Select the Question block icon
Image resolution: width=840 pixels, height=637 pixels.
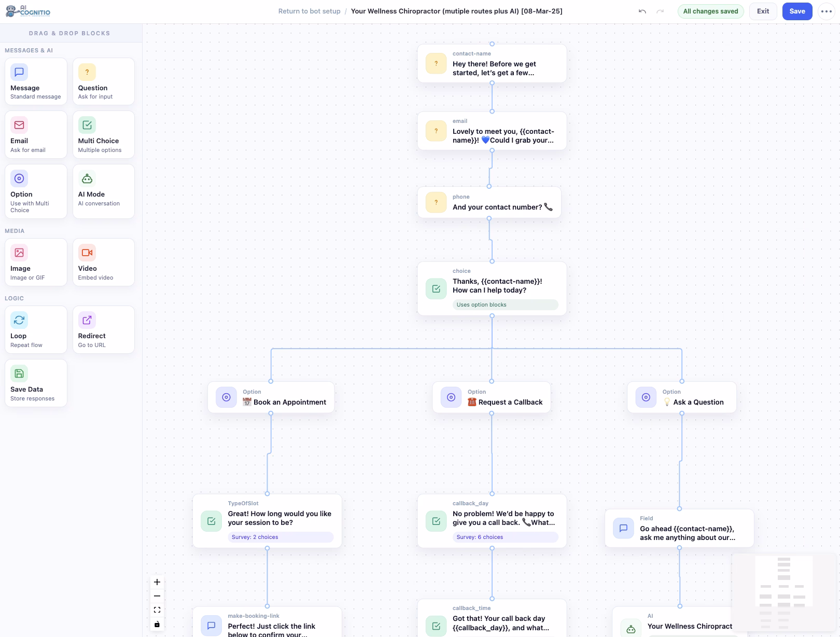87,72
